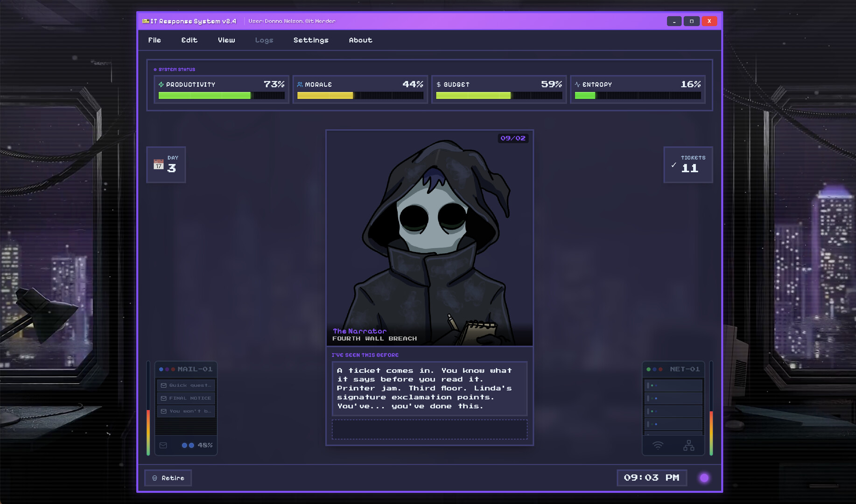Click the checkmark icon beside Tickets

674,165
